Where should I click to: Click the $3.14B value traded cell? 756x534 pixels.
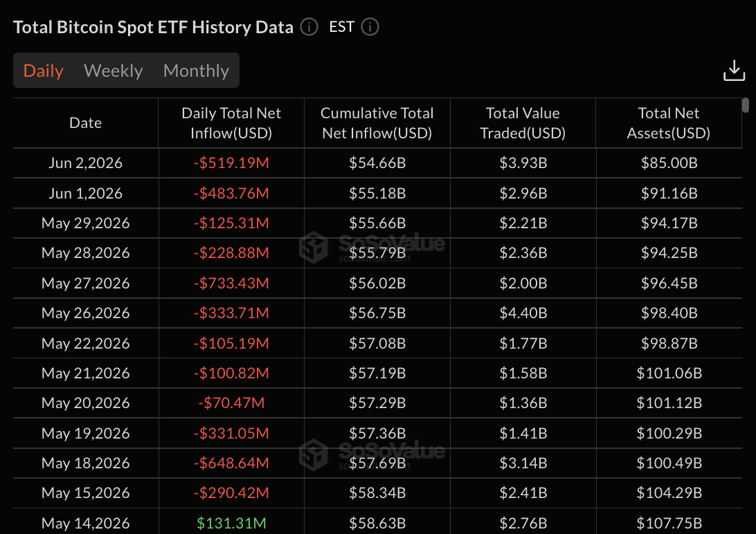tap(523, 463)
